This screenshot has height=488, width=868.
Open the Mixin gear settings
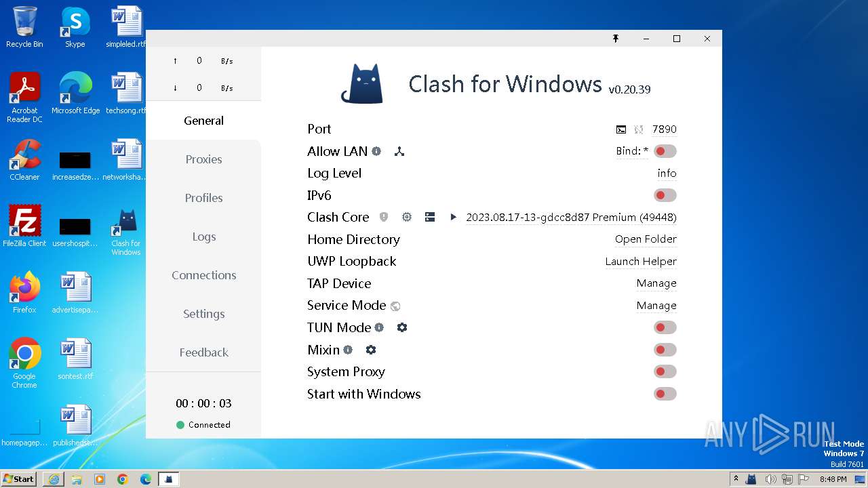[371, 350]
